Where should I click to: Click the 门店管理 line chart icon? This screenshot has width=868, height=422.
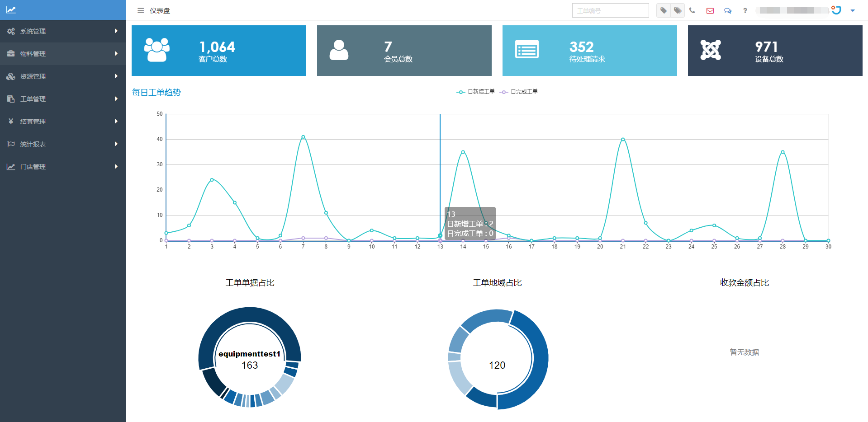pos(11,167)
